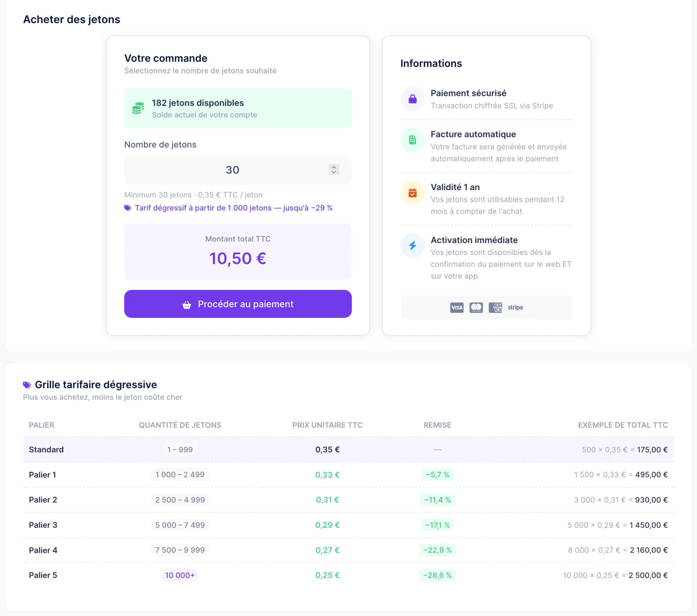This screenshot has height=616, width=697.
Task: Click the Mastercard payment icon
Action: point(476,307)
